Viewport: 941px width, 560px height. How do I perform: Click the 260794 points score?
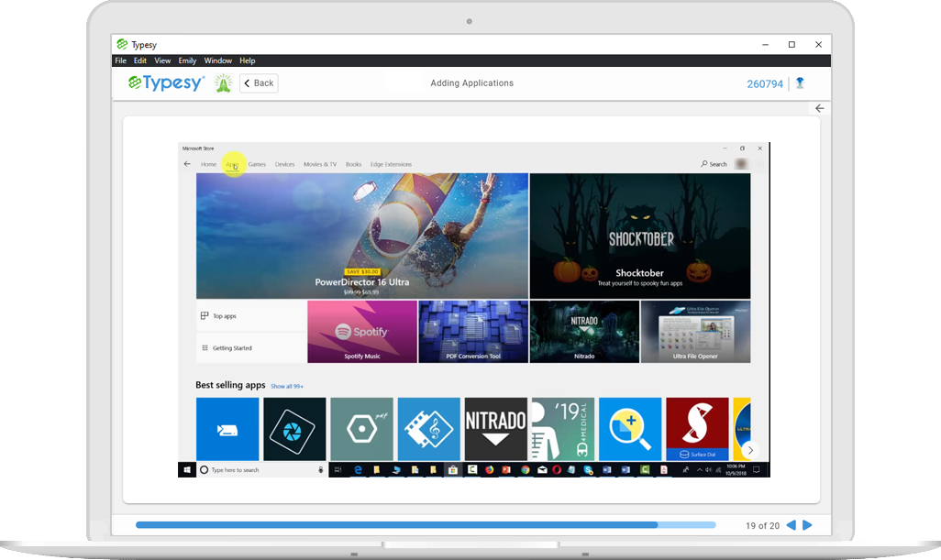tap(765, 84)
